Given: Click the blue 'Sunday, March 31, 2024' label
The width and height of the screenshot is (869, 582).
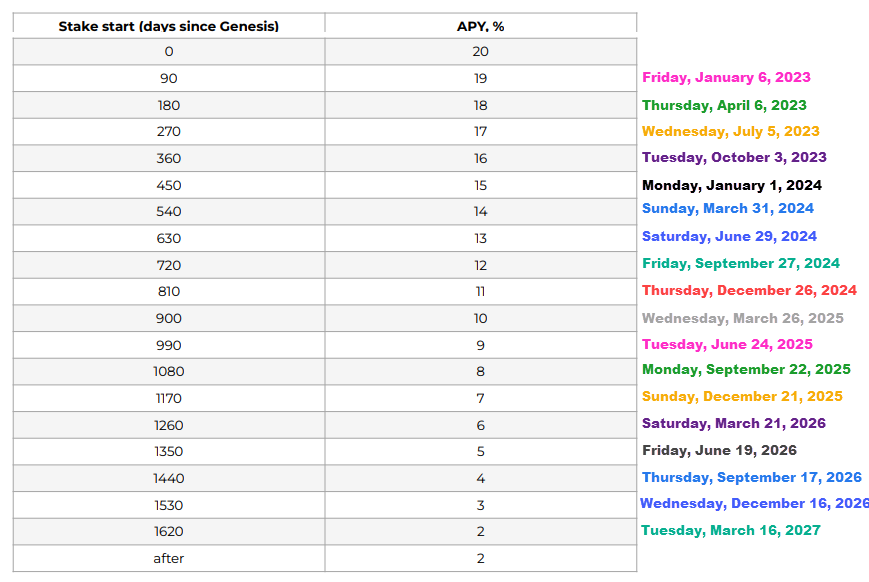Looking at the screenshot, I should (x=728, y=208).
